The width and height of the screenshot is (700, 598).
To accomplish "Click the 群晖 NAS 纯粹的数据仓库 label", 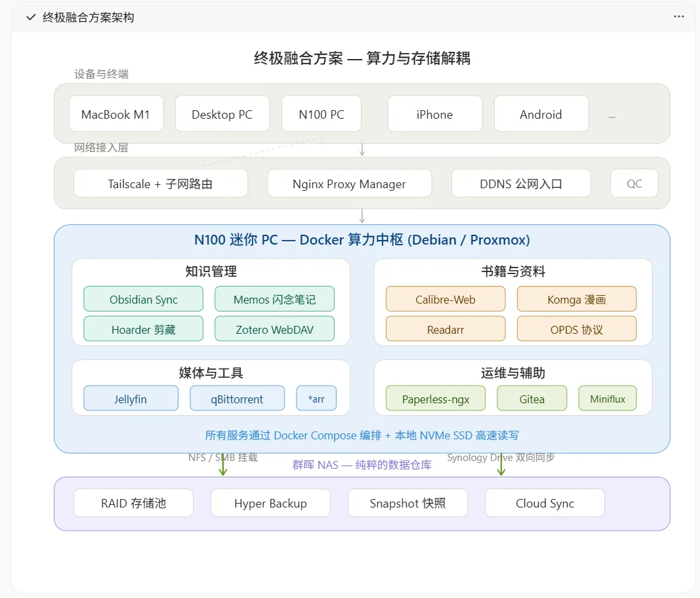I will [362, 465].
